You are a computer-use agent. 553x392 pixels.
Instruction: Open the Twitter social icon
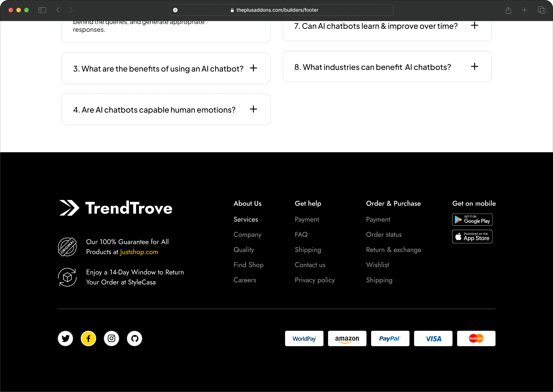click(x=66, y=338)
